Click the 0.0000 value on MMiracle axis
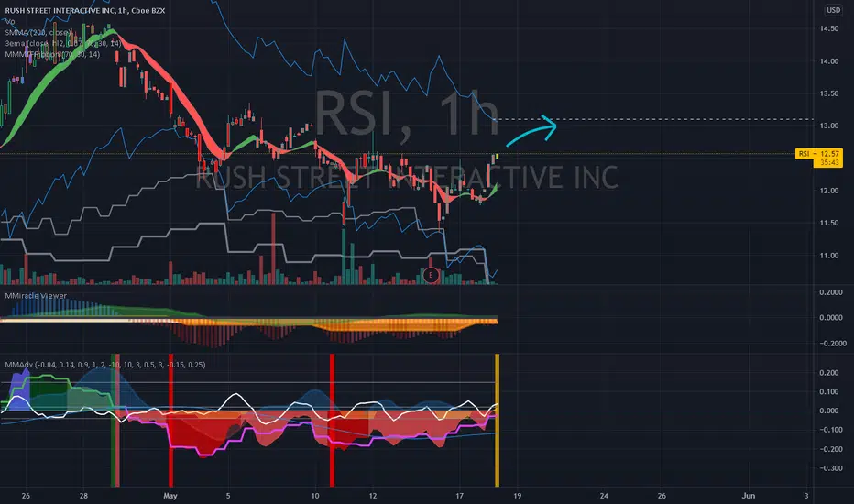 coord(830,318)
